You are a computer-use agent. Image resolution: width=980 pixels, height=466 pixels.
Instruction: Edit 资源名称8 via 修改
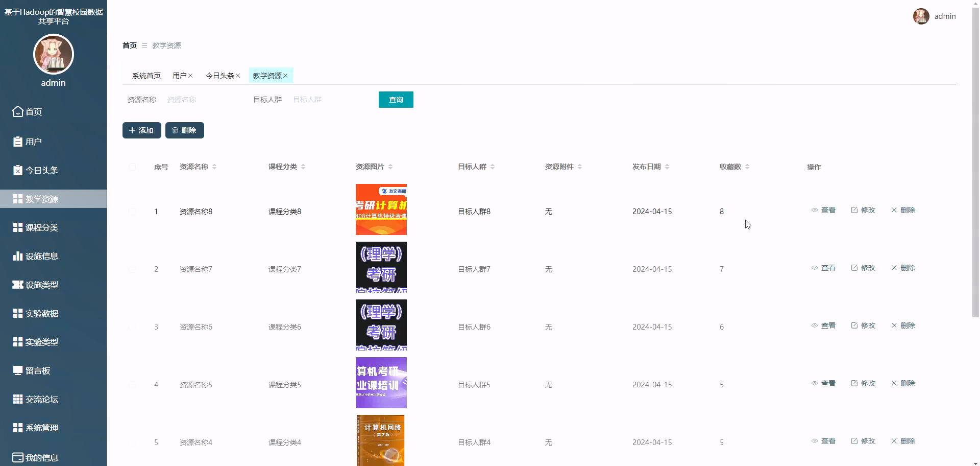click(x=863, y=210)
